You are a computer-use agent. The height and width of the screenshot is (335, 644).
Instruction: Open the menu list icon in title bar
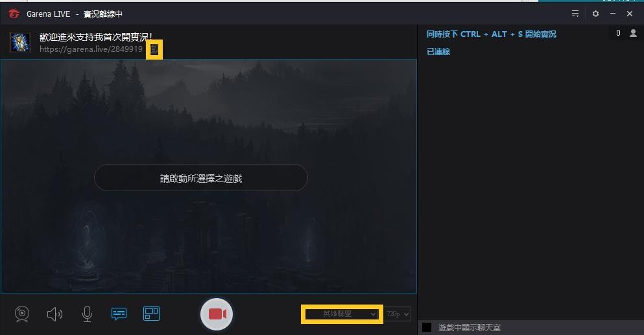pos(575,14)
